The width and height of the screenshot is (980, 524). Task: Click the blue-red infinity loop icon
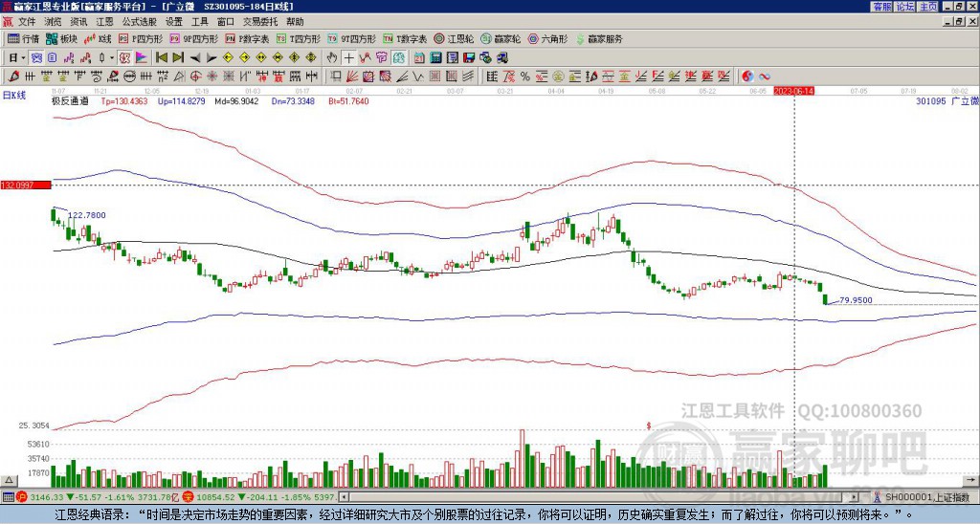pyautogui.click(x=765, y=76)
